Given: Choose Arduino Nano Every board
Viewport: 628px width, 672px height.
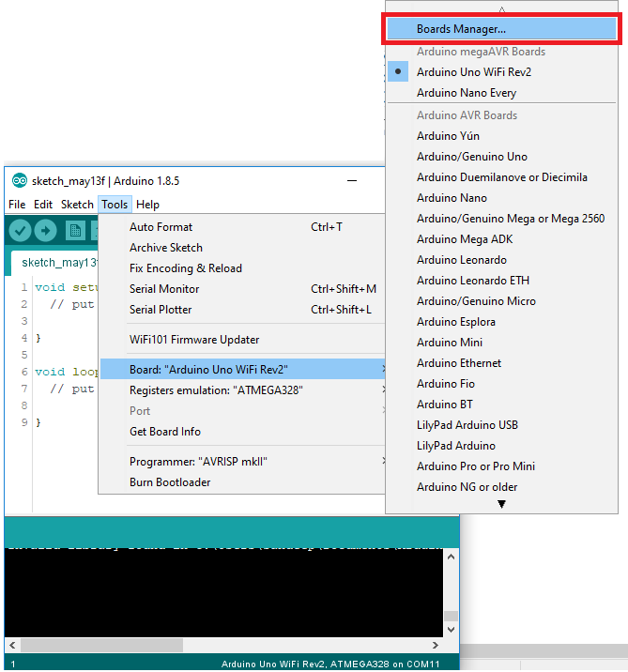Looking at the screenshot, I should click(x=501, y=93).
